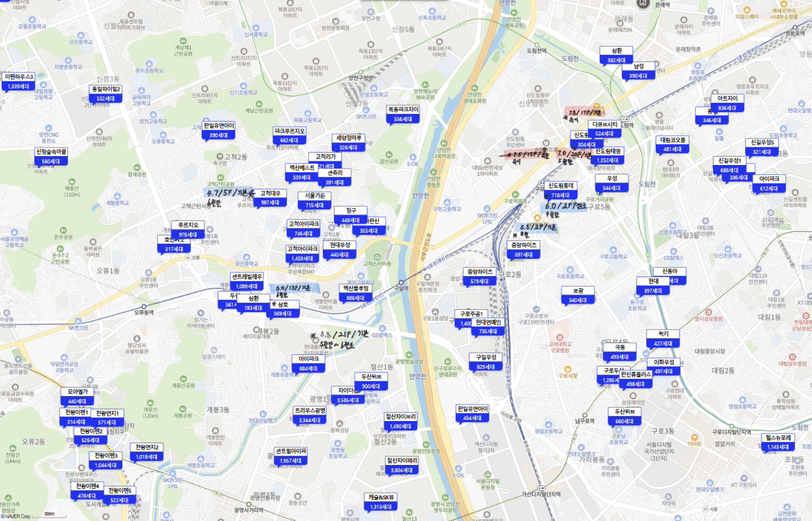Click the 양천문화회관 building icon
Viewport: 812px width, 521px height.
click(336, 22)
